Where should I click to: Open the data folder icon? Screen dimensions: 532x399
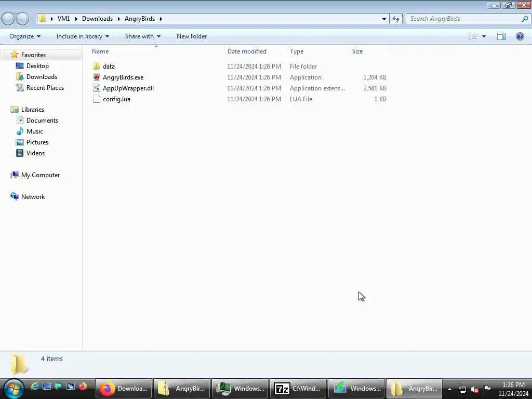[x=96, y=66]
